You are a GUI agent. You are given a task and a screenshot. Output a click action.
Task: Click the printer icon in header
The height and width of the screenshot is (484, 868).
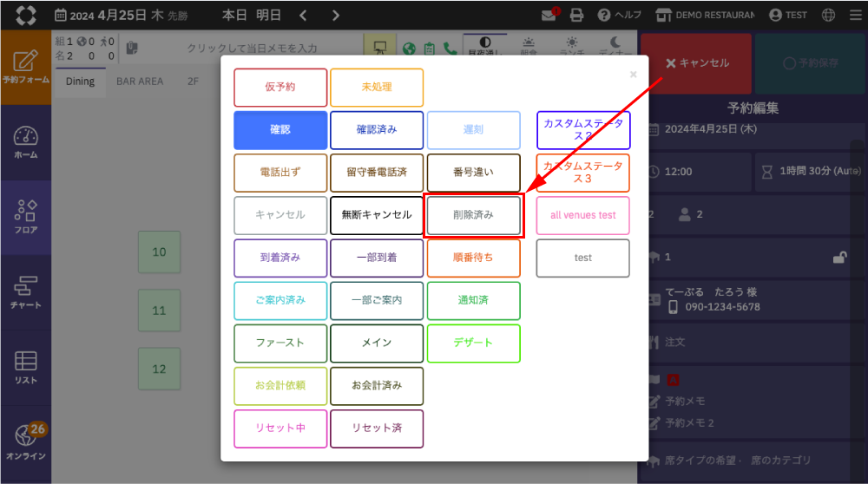(x=576, y=15)
